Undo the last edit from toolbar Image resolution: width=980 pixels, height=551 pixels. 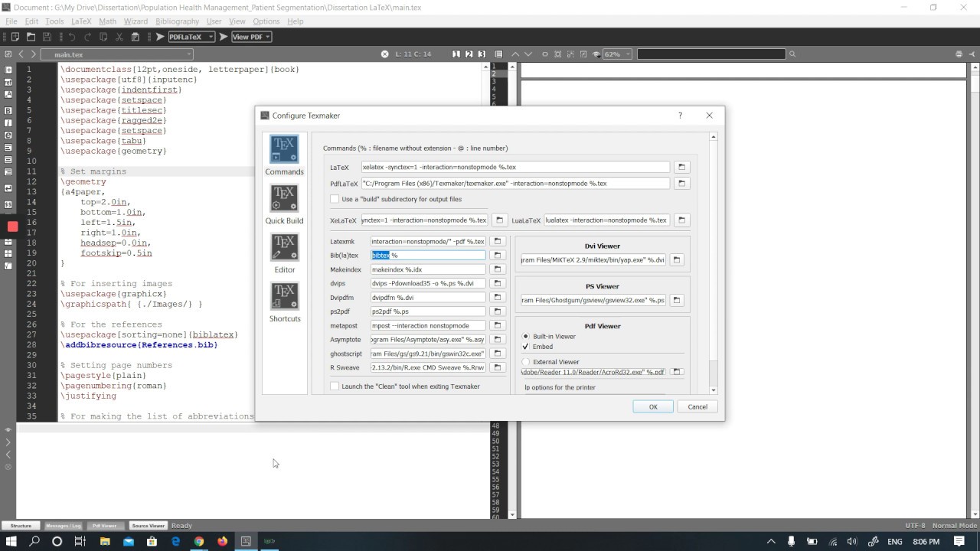coord(71,37)
